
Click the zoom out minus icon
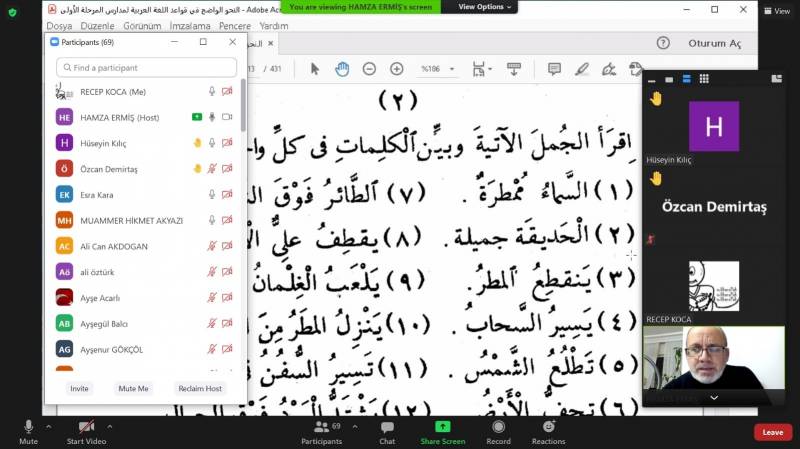[x=369, y=69]
